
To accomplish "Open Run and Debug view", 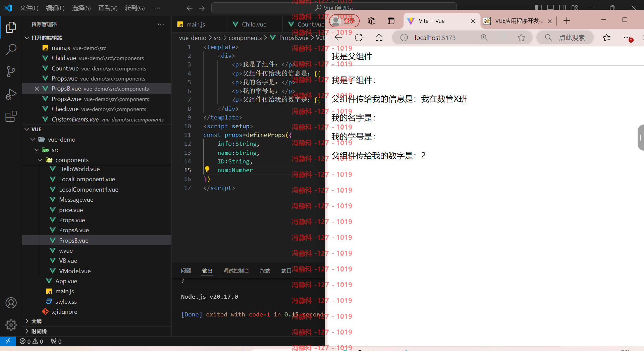I will click(x=11, y=94).
